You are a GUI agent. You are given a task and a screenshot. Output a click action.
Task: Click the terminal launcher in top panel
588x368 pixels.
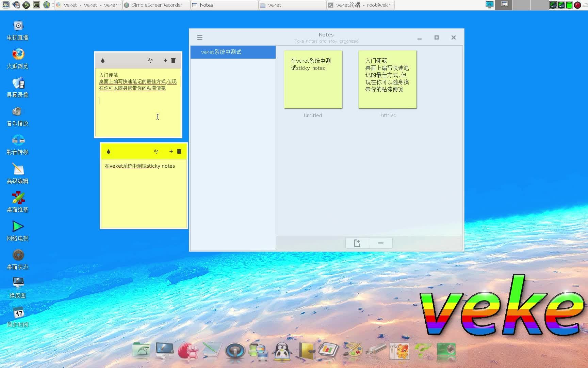pyautogui.click(x=36, y=5)
